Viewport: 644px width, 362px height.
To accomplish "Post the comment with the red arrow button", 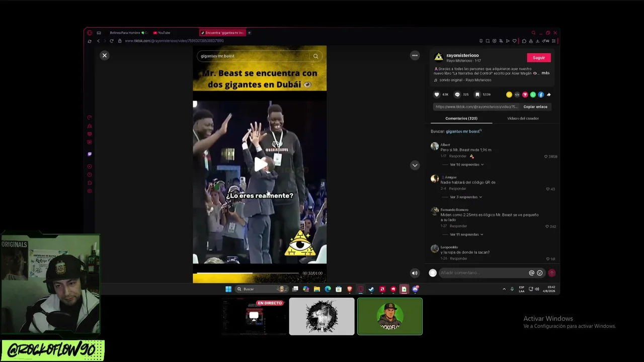I will coord(552,273).
